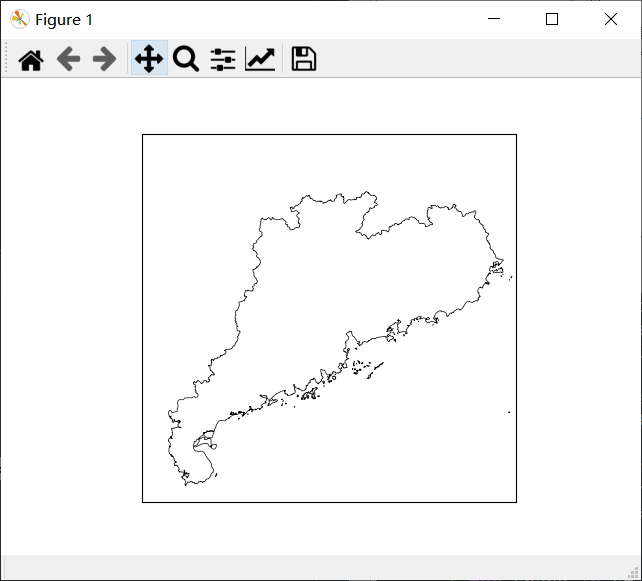Click the window size grip in the status bar

(x=634, y=573)
